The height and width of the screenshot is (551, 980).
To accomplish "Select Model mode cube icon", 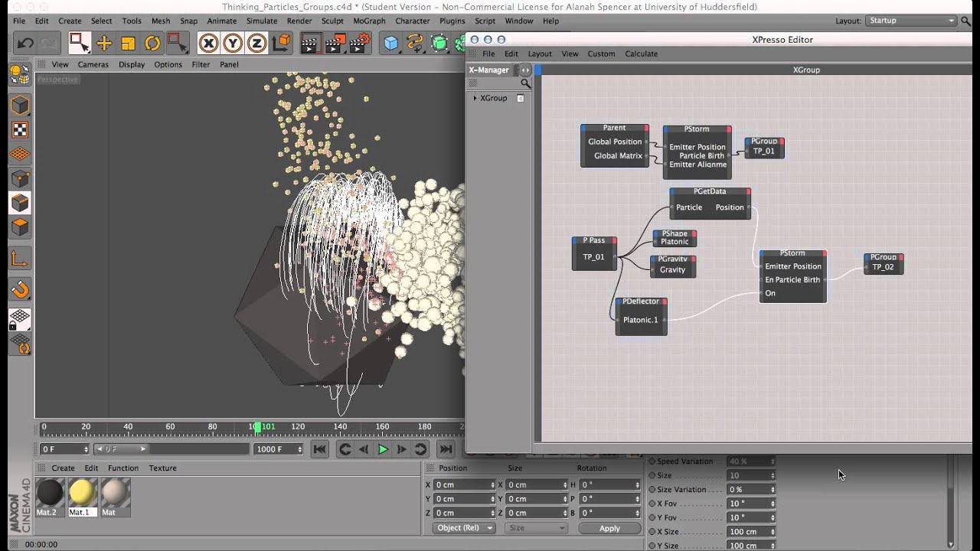I will (20, 105).
